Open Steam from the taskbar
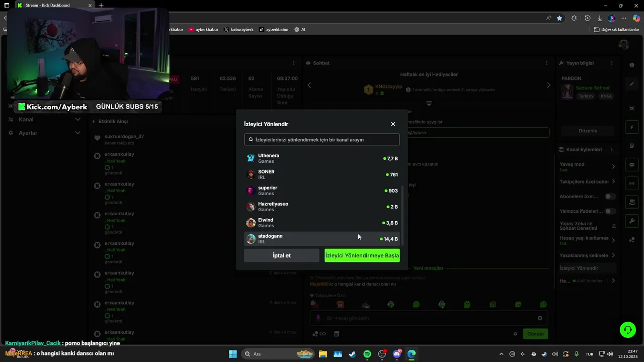 [x=352, y=354]
